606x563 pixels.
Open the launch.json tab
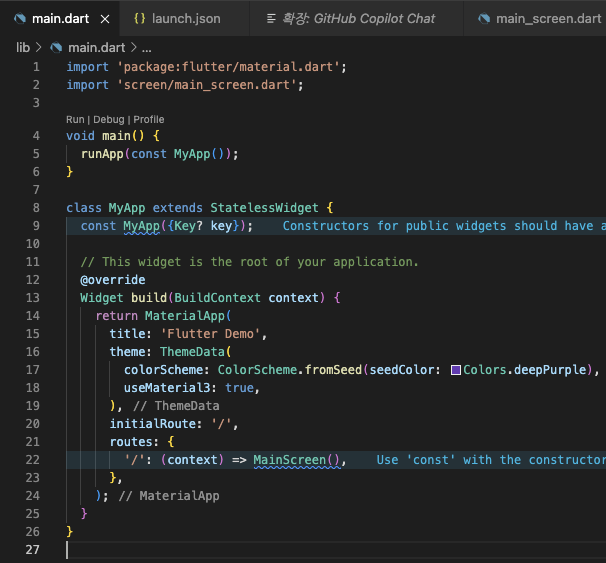[x=186, y=19]
